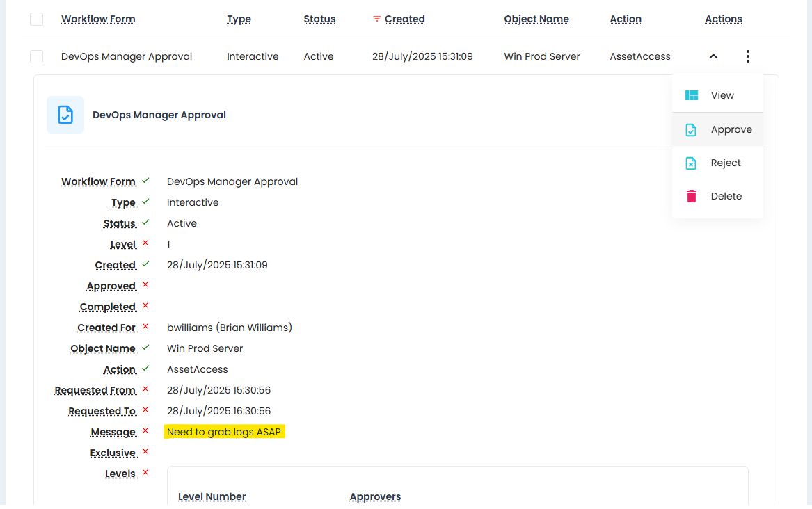Check the DevOps Manager Approval row checkbox
This screenshot has width=812, height=509.
point(37,56)
